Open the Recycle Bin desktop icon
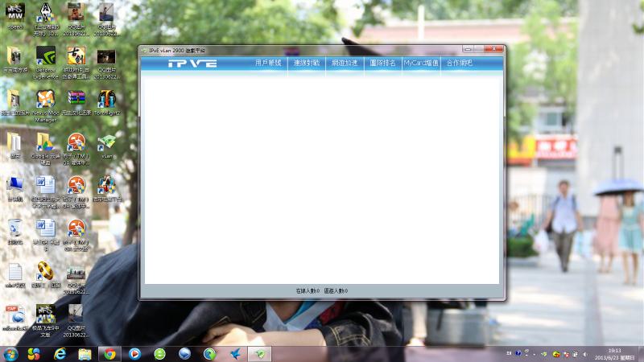Viewport: 644px width, 362px height. click(15, 232)
